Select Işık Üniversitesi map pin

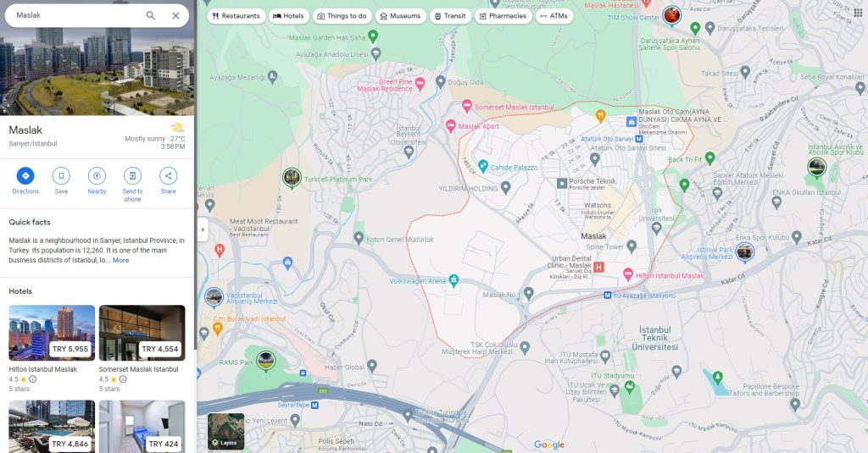click(x=657, y=227)
